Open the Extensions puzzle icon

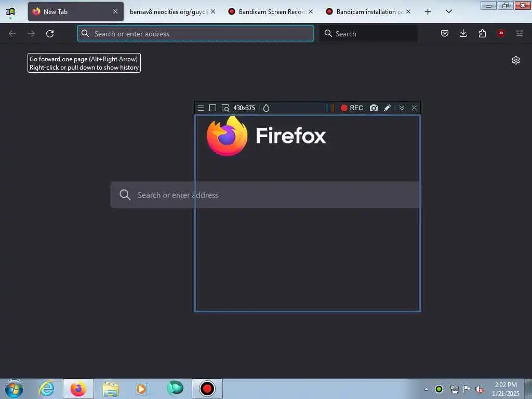click(482, 33)
